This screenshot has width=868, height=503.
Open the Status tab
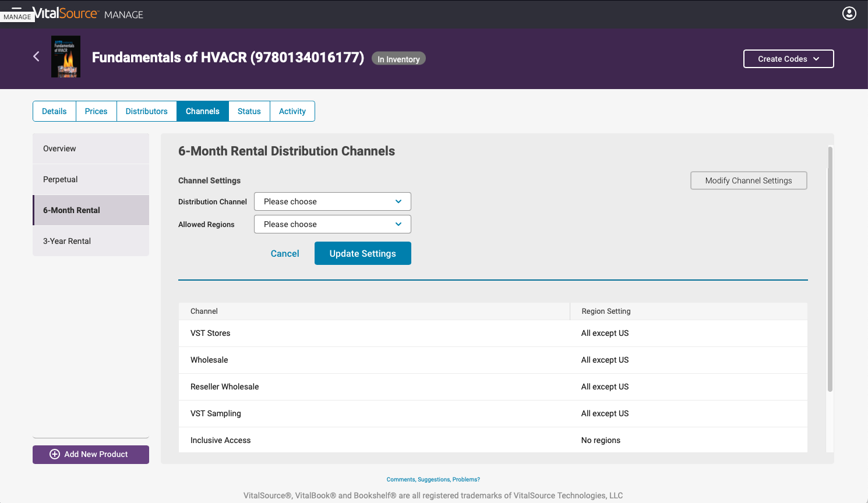coord(249,111)
